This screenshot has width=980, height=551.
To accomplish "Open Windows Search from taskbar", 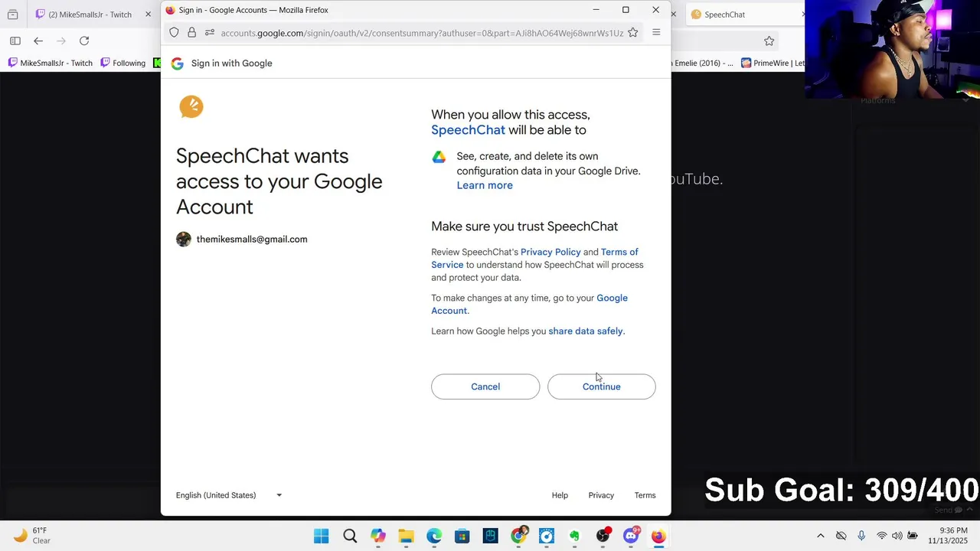I will pyautogui.click(x=350, y=536).
